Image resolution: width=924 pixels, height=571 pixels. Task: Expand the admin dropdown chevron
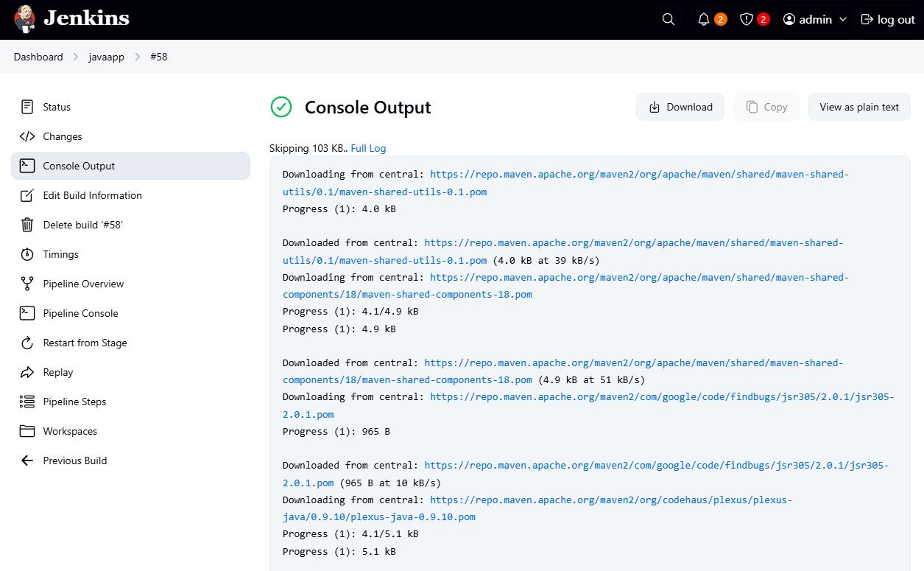pyautogui.click(x=843, y=20)
